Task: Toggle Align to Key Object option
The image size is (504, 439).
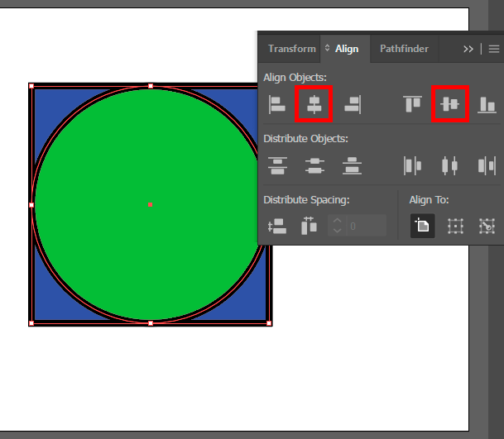Action: (487, 226)
